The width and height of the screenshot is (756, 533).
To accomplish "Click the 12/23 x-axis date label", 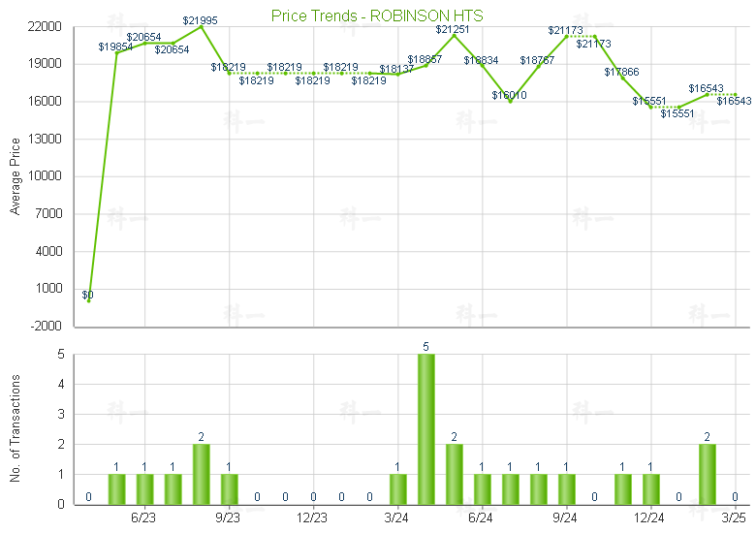I will point(312,518).
